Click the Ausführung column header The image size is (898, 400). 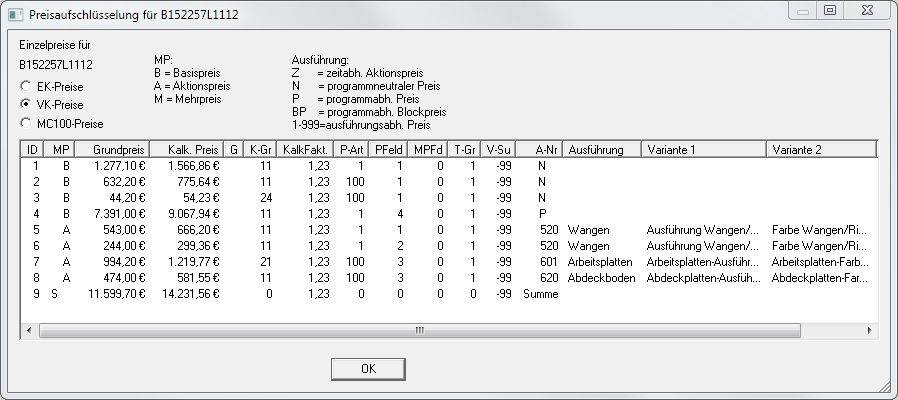(x=600, y=149)
